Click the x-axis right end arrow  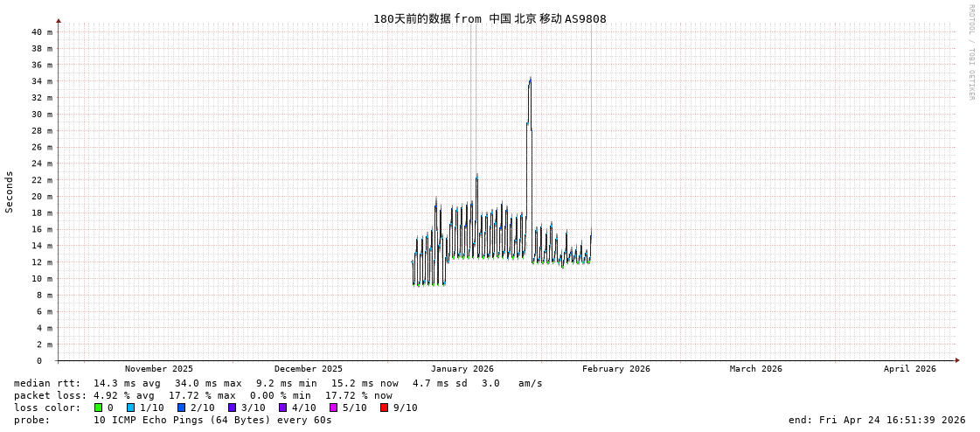click(957, 360)
